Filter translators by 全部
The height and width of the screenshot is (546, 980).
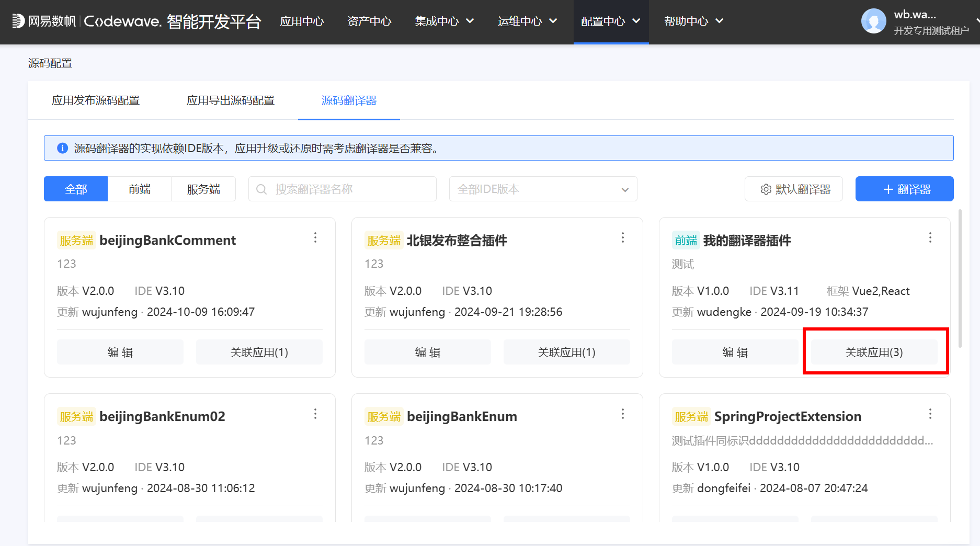point(76,189)
